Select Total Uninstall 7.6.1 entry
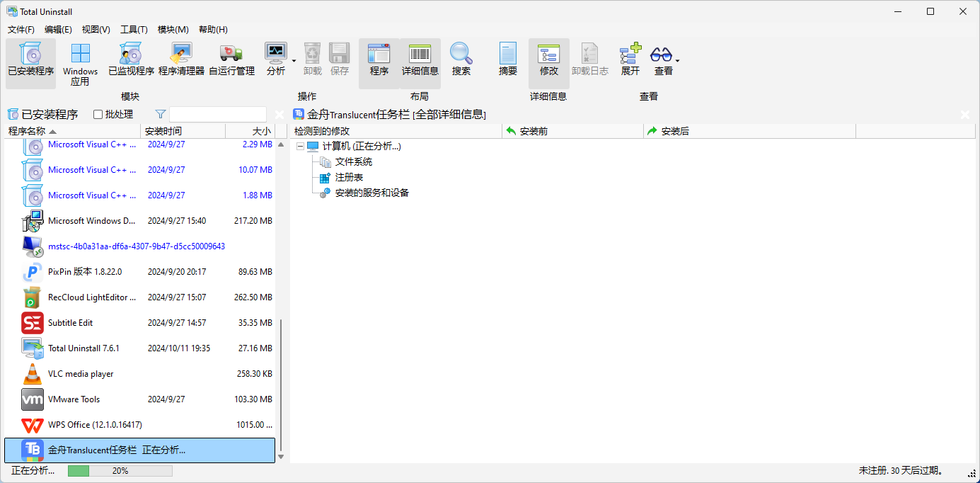The width and height of the screenshot is (980, 483). click(139, 348)
